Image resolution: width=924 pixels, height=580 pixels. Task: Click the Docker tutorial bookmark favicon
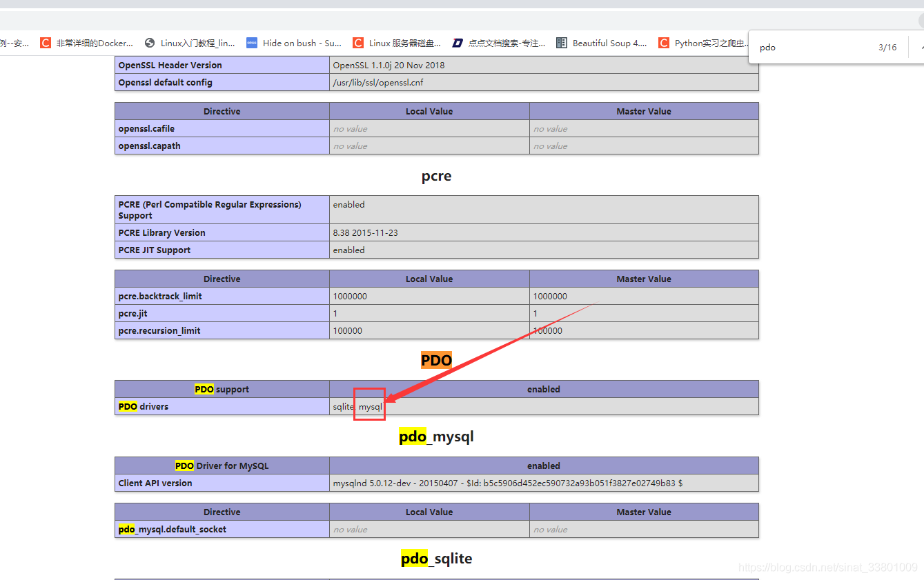tap(46, 43)
